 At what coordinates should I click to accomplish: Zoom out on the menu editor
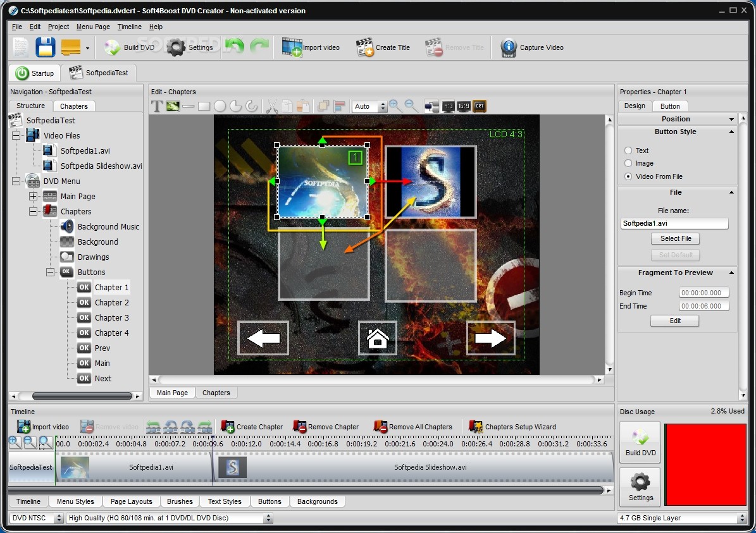(x=411, y=106)
